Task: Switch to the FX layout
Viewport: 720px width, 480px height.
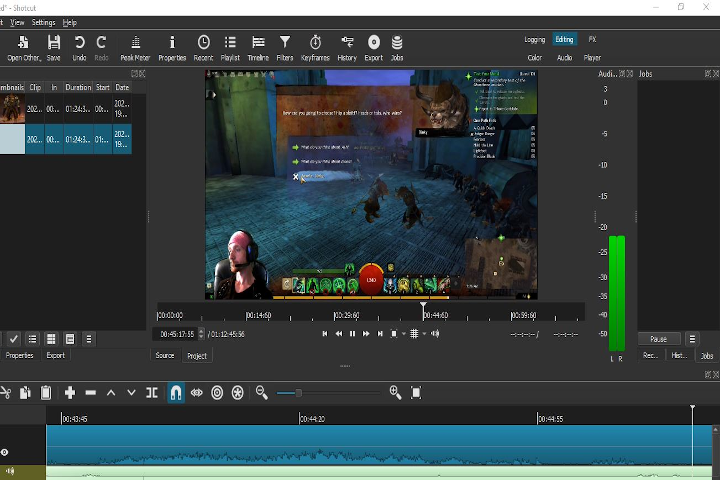Action: click(592, 40)
